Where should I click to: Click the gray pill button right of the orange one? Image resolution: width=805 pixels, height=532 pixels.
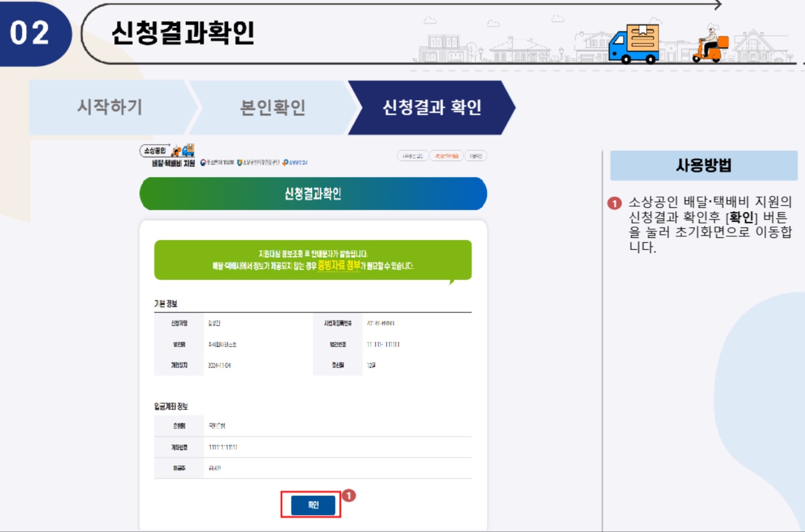(x=476, y=156)
